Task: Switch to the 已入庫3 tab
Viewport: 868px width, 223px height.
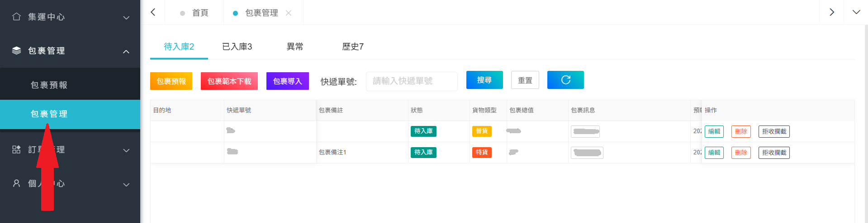Action: (x=237, y=46)
